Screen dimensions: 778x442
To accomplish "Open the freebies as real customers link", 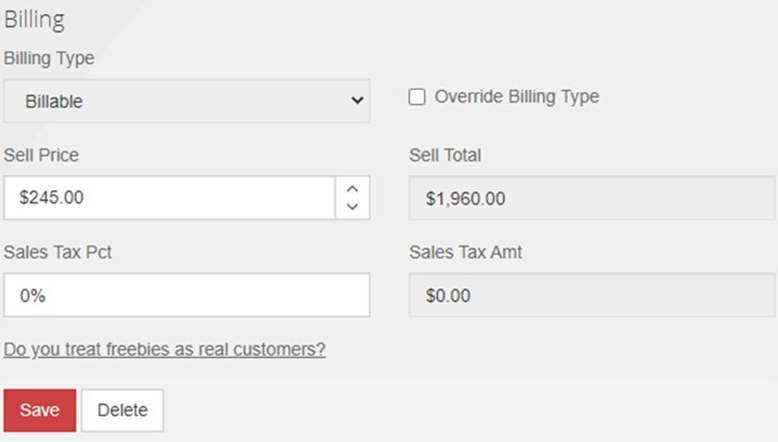I will click(x=165, y=349).
